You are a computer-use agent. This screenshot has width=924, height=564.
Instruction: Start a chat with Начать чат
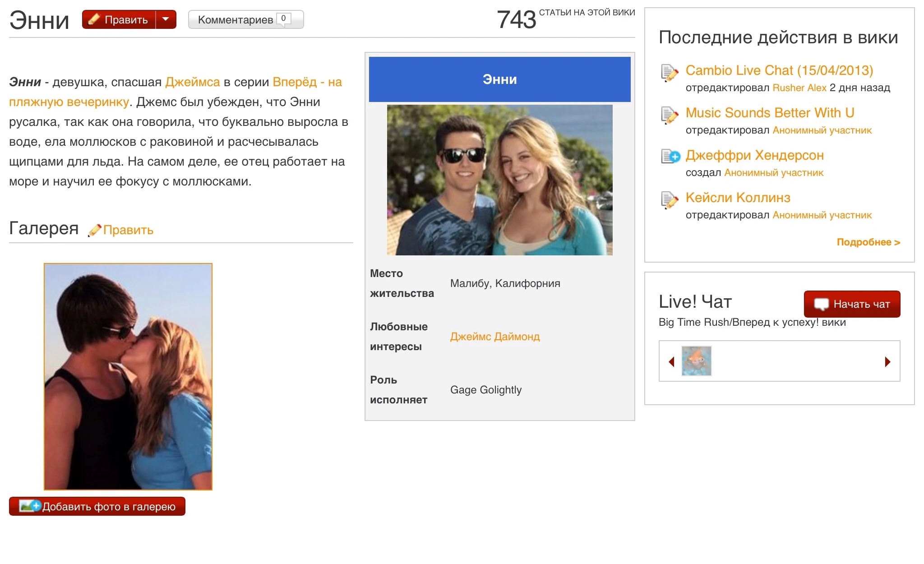(852, 304)
